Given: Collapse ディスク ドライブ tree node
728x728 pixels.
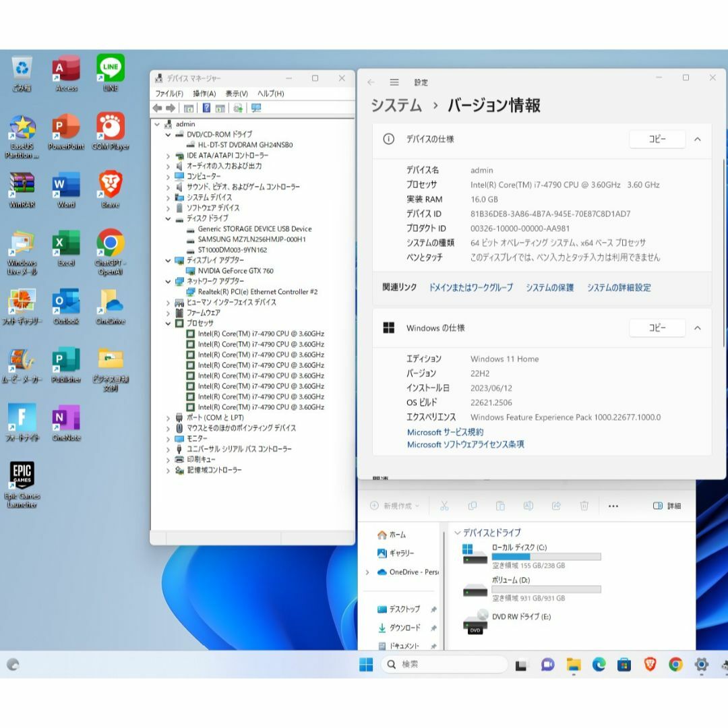Looking at the screenshot, I should 168,218.
